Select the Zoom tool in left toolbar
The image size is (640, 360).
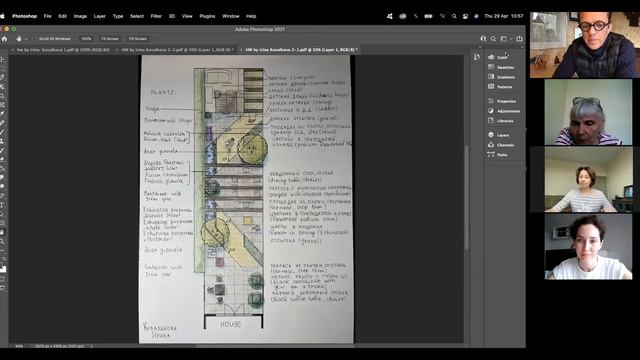pos(2,242)
